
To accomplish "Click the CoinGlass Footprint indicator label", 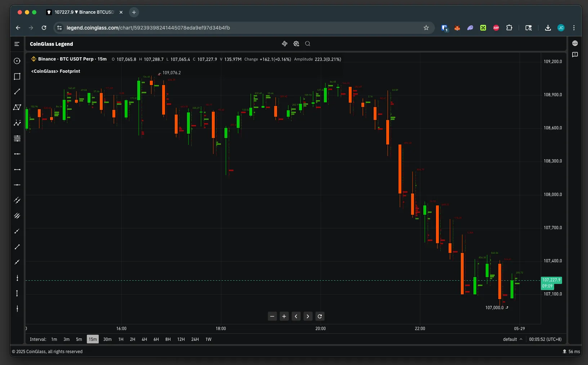I will (56, 71).
